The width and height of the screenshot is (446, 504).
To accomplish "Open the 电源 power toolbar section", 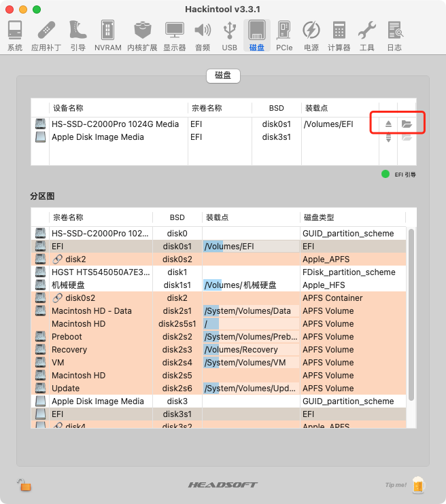I will point(311,36).
